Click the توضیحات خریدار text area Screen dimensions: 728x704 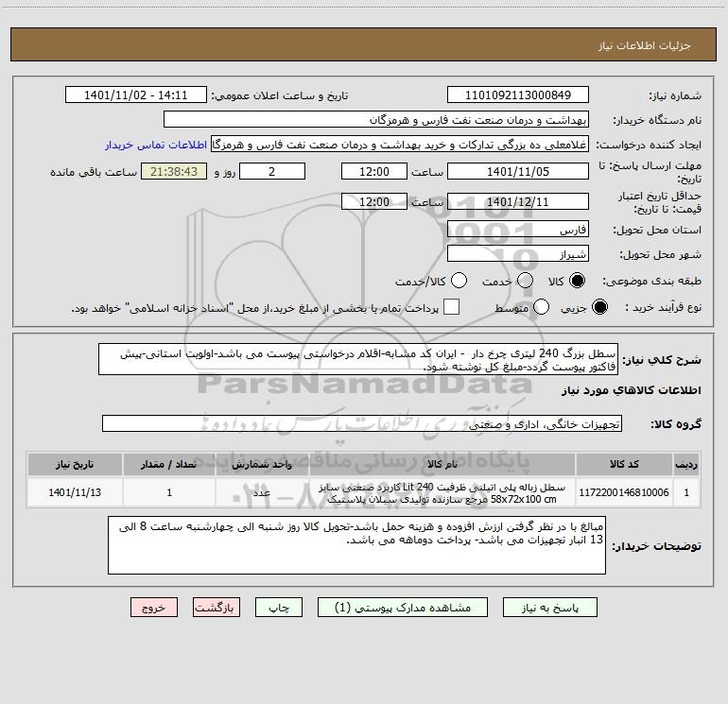(356, 545)
